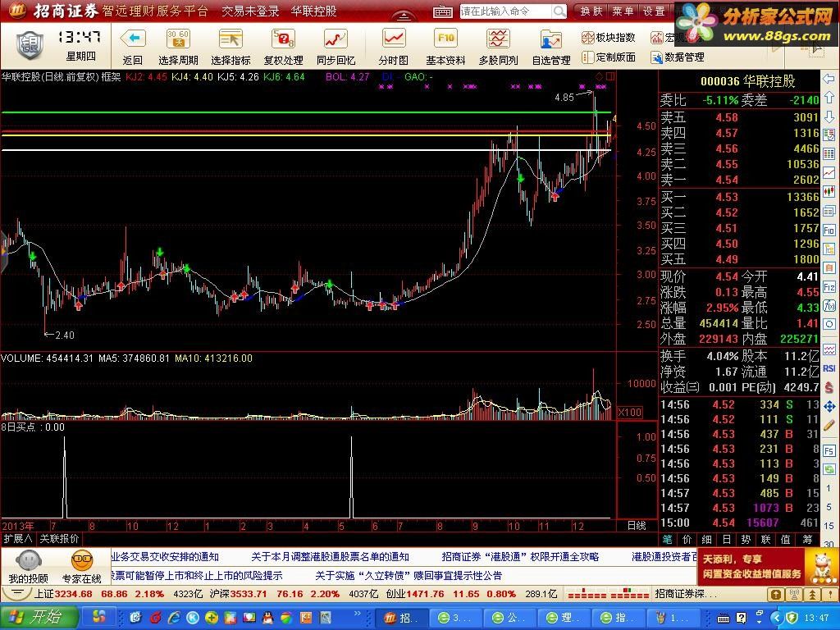Open 板块指数 sector index
The width and height of the screenshot is (840, 630).
click(609, 38)
